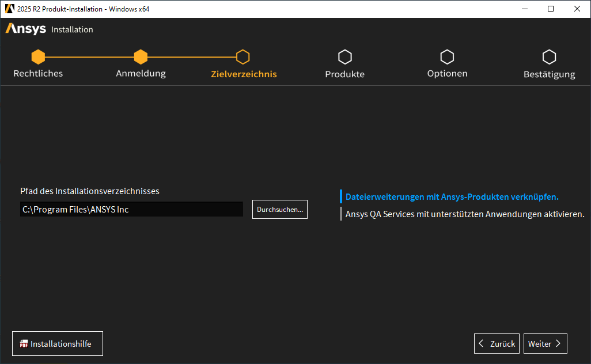Continue with the Weiter button
The height and width of the screenshot is (364, 591).
545,344
